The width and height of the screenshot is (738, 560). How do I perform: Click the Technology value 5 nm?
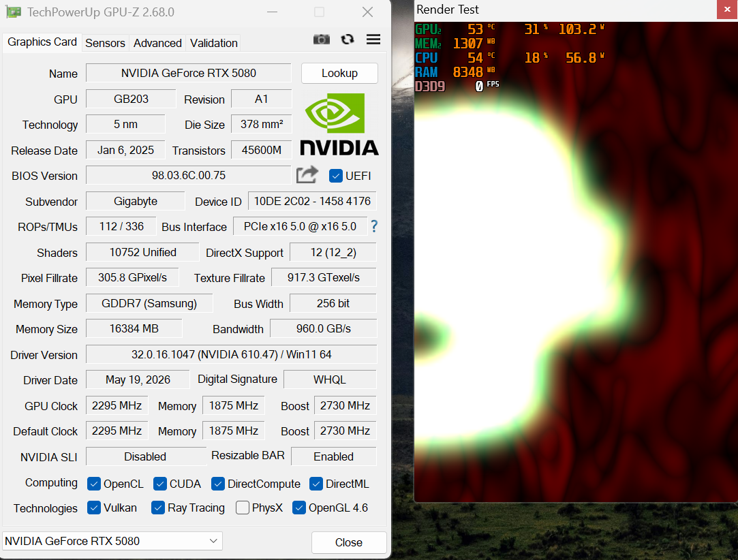(x=125, y=124)
